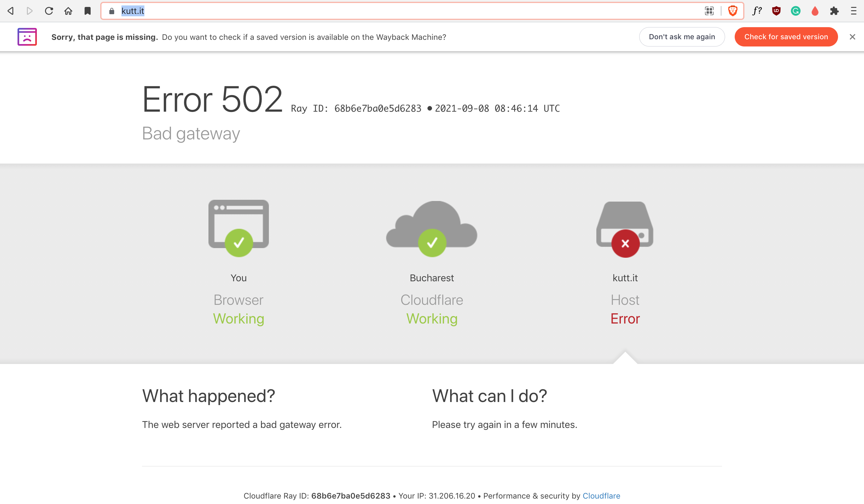Dismiss the Wayback Machine notification bar
The width and height of the screenshot is (864, 504).
pos(852,37)
